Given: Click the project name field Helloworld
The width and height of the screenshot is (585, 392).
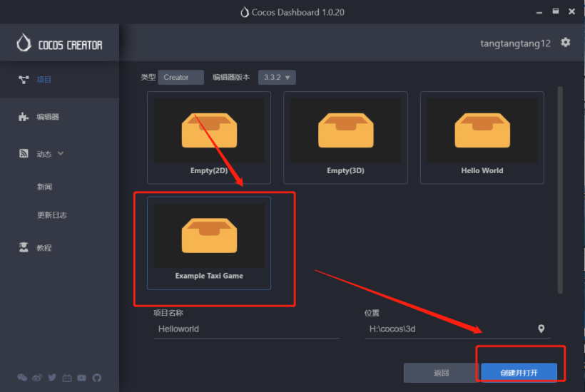Looking at the screenshot, I should tap(246, 329).
